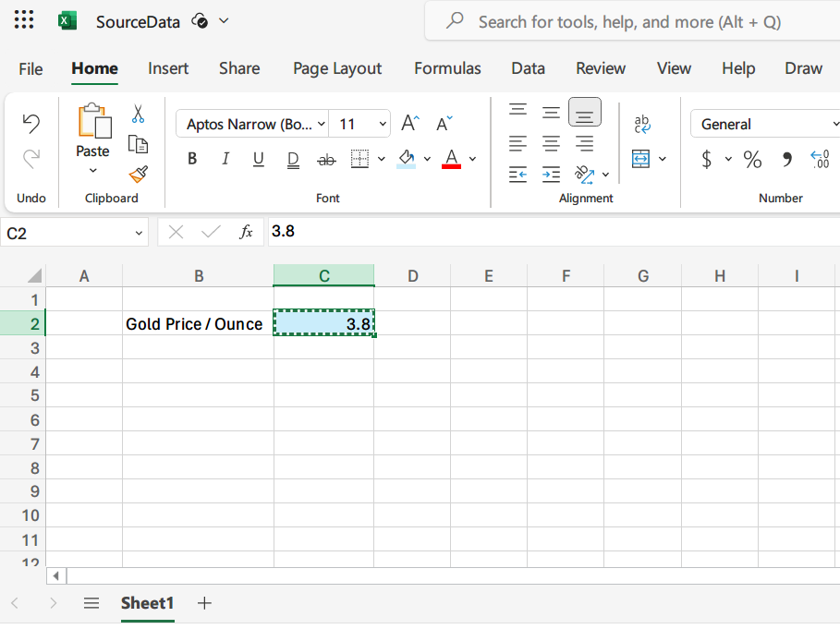840x629 pixels.
Task: Toggle italic formatting
Action: tap(225, 159)
